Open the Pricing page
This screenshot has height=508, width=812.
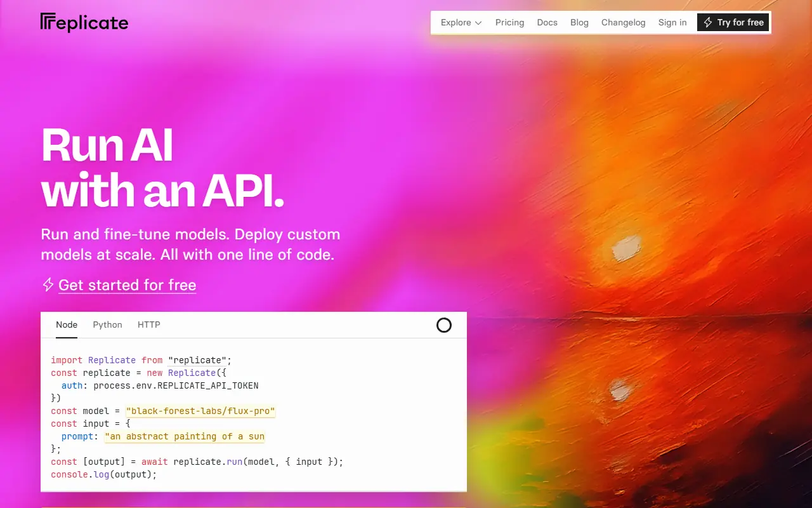509,22
